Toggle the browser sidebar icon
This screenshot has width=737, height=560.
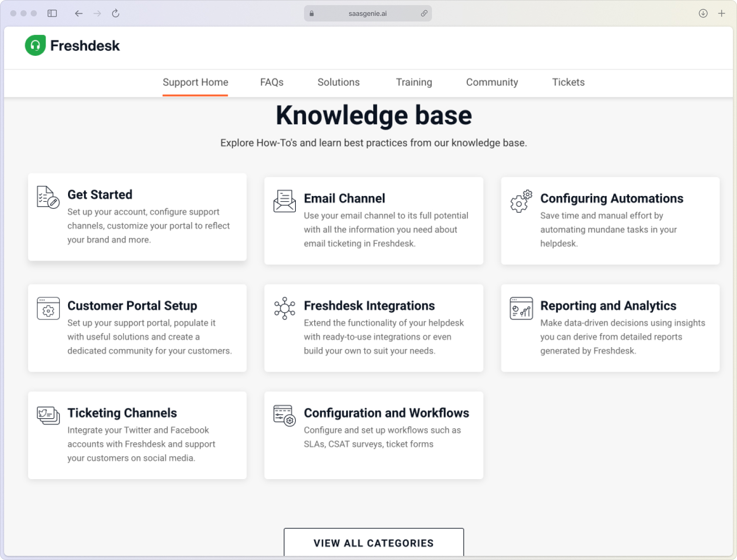[52, 13]
